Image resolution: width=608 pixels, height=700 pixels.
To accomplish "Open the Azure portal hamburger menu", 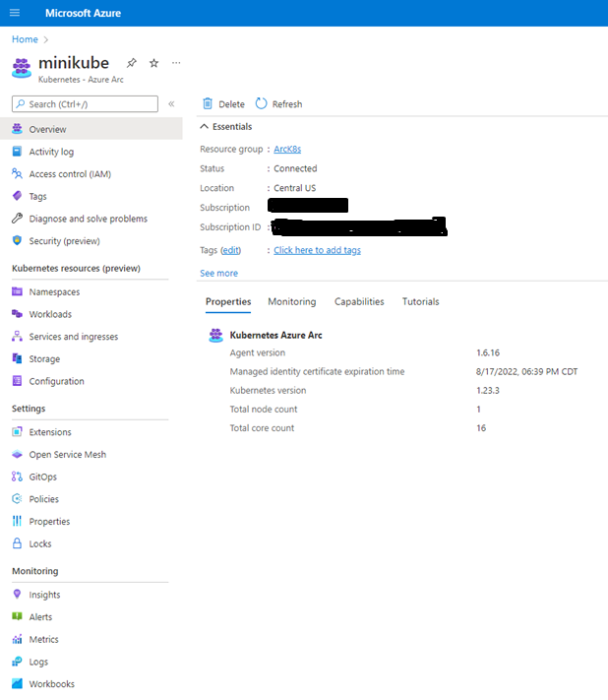I will point(14,13).
